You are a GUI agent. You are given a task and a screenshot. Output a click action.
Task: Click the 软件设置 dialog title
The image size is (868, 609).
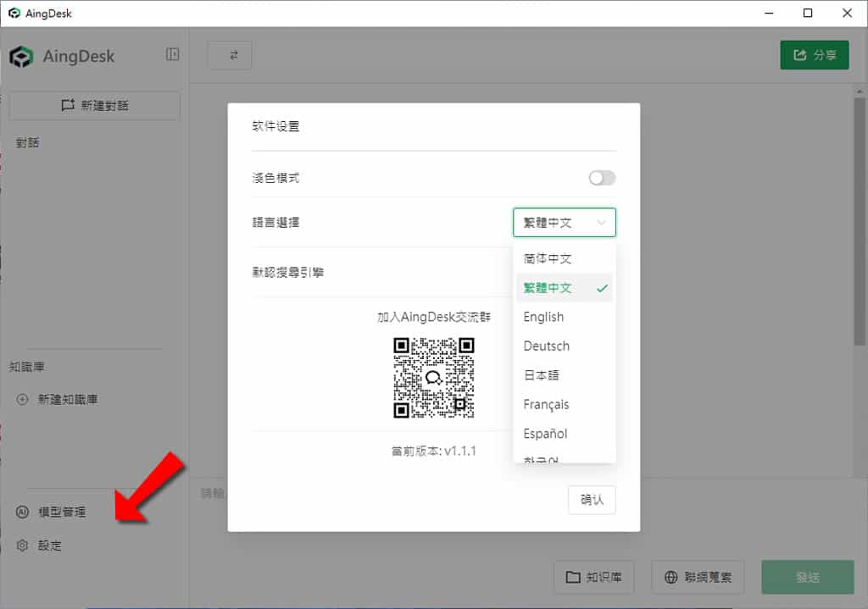click(x=275, y=126)
